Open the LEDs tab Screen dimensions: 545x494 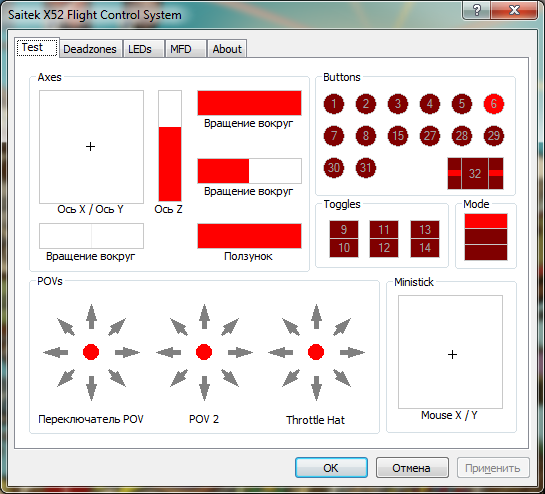coord(144,49)
